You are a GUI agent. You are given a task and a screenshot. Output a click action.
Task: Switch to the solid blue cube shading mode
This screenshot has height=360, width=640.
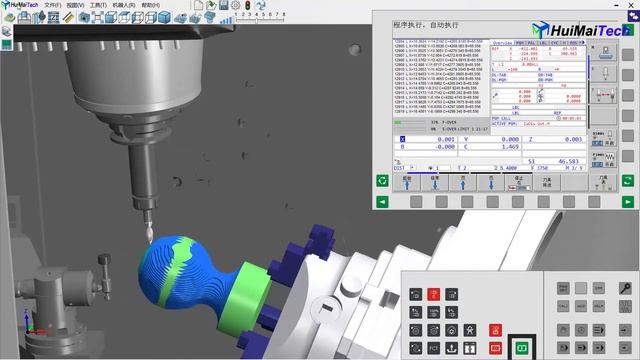click(x=164, y=18)
